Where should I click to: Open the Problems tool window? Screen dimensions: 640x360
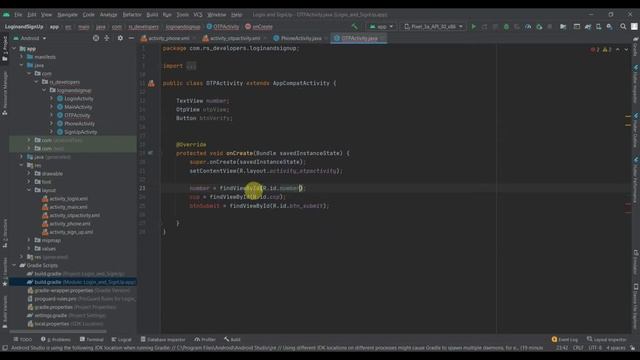pos(56,340)
